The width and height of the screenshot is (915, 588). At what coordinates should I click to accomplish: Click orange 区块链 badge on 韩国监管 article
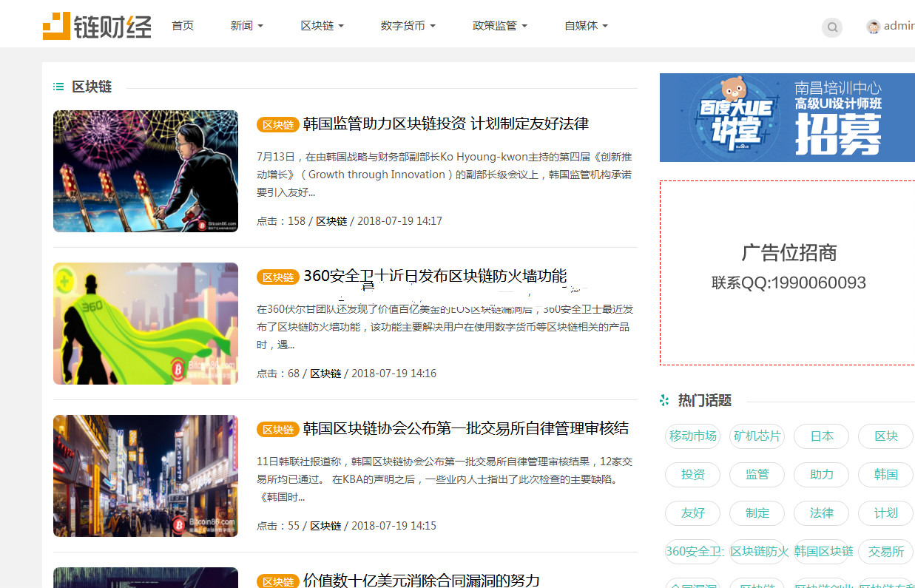pos(278,125)
